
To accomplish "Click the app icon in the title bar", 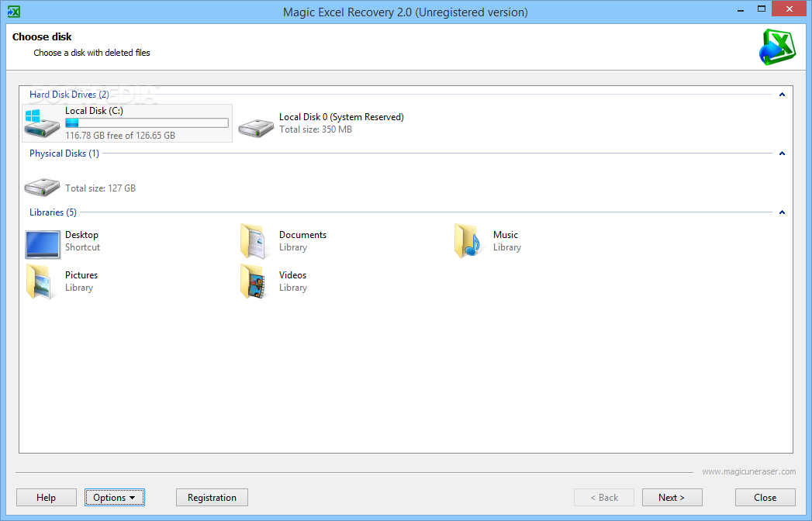I will coord(14,12).
